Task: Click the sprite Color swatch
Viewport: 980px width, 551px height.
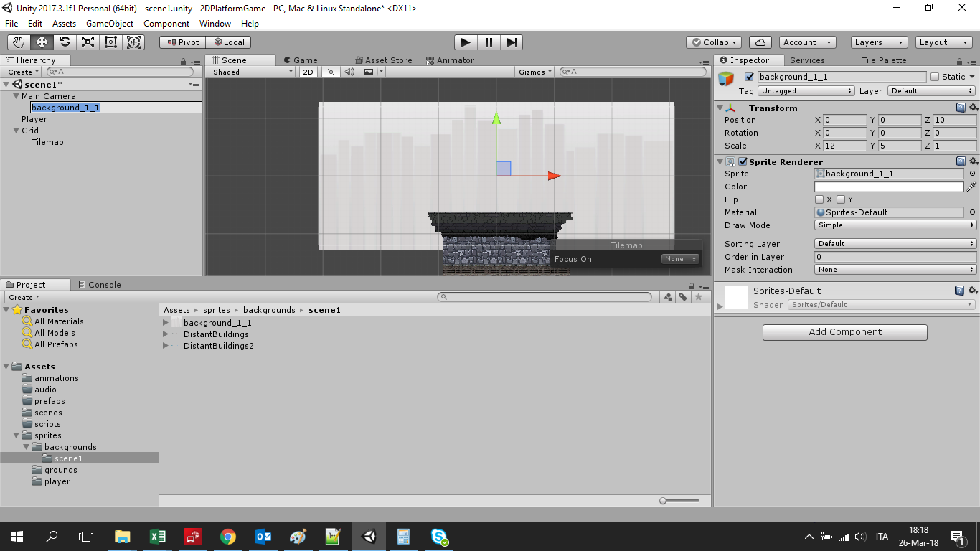Action: (889, 187)
